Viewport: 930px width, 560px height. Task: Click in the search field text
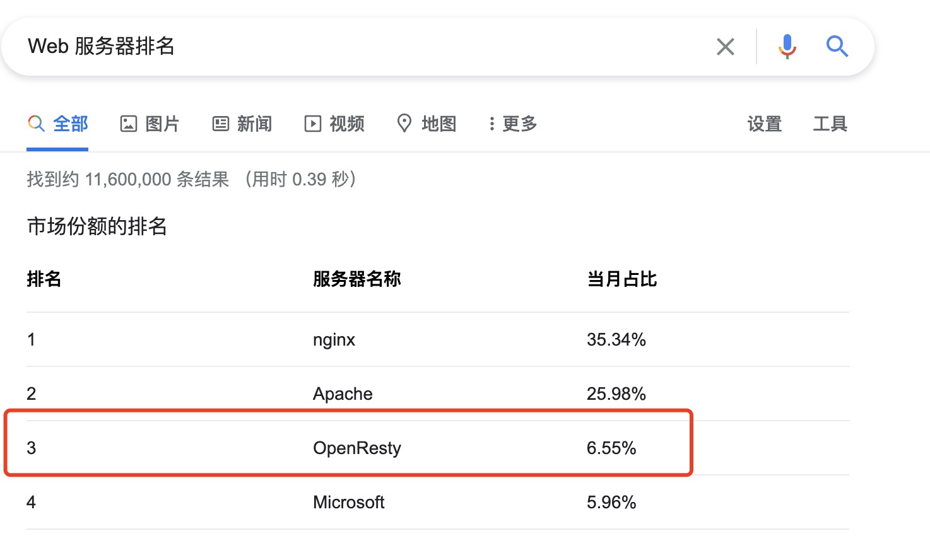102,47
